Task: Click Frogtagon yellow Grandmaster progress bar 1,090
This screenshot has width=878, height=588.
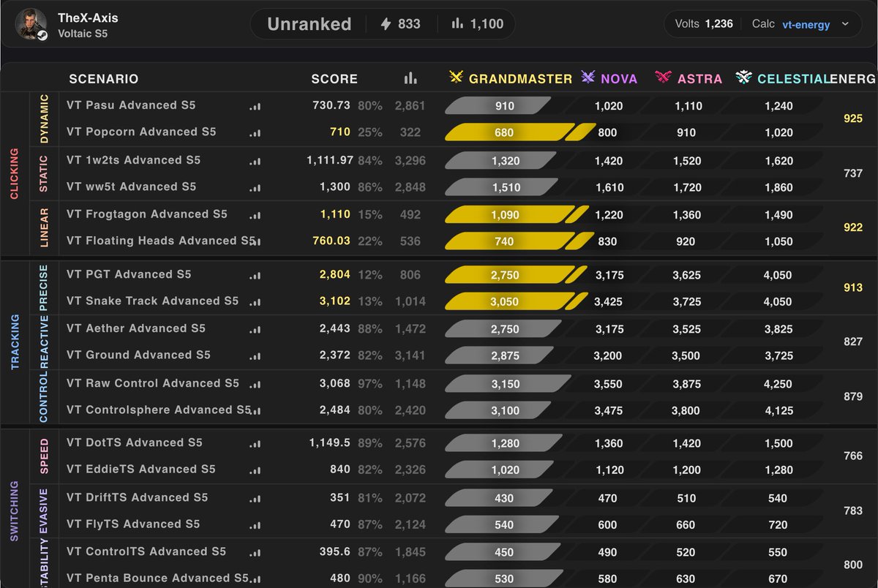Action: point(510,214)
